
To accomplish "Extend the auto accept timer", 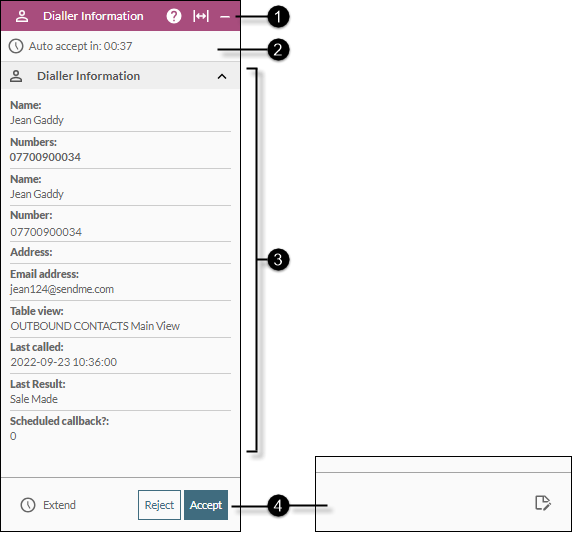I will [59, 505].
